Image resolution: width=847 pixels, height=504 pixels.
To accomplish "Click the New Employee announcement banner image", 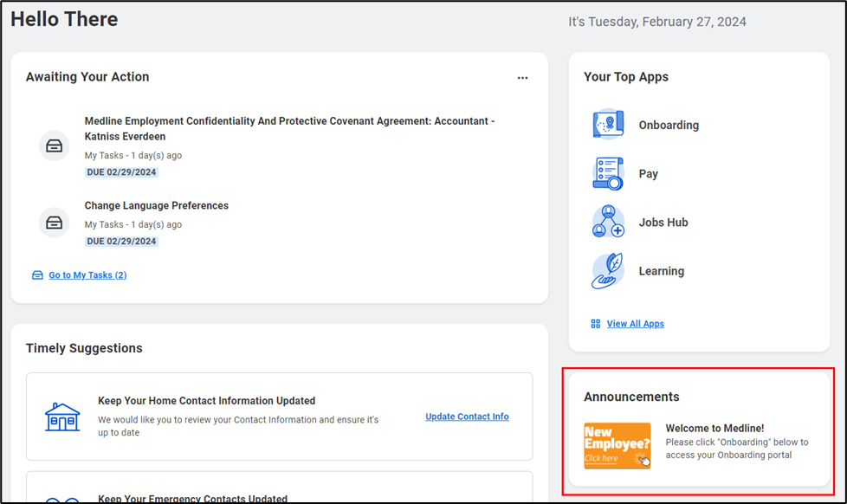I will (x=617, y=445).
